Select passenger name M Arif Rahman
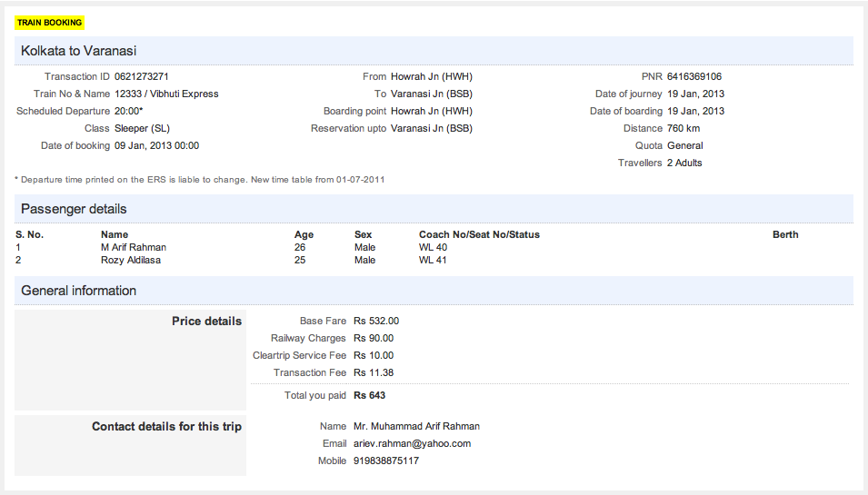Image resolution: width=868 pixels, height=495 pixels. [x=134, y=247]
